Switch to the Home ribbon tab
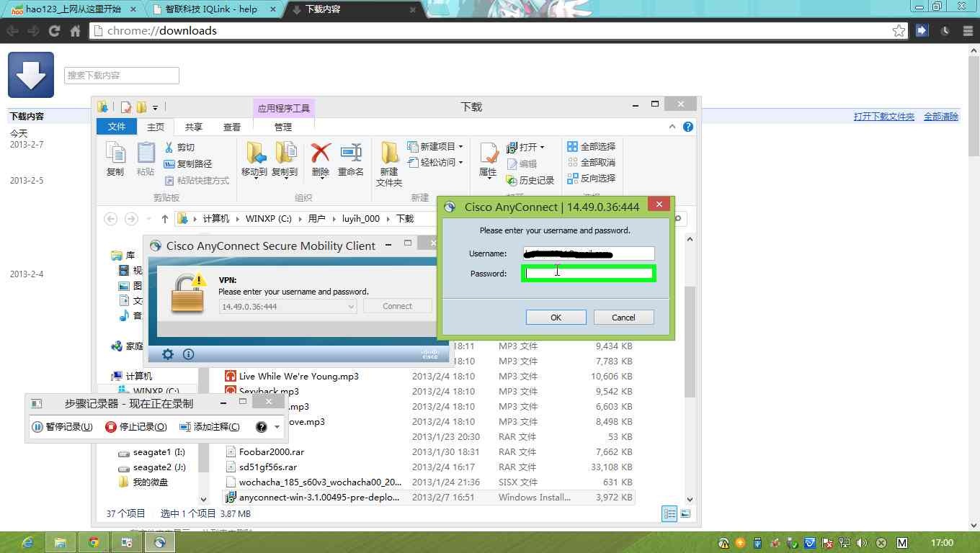The height and width of the screenshot is (553, 980). point(156,127)
